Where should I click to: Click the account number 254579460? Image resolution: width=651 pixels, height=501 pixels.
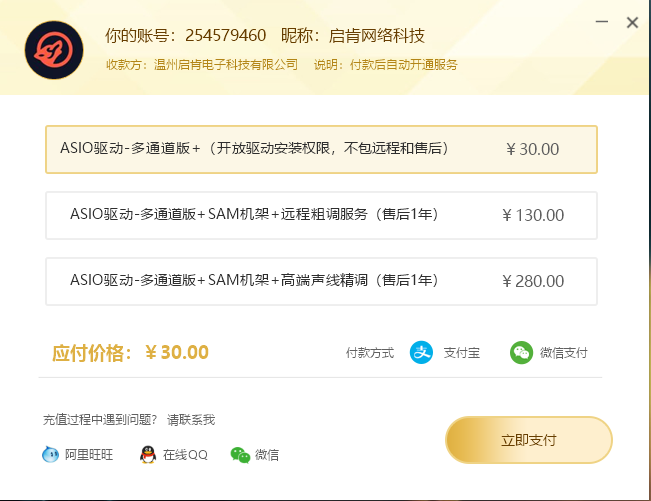225,36
